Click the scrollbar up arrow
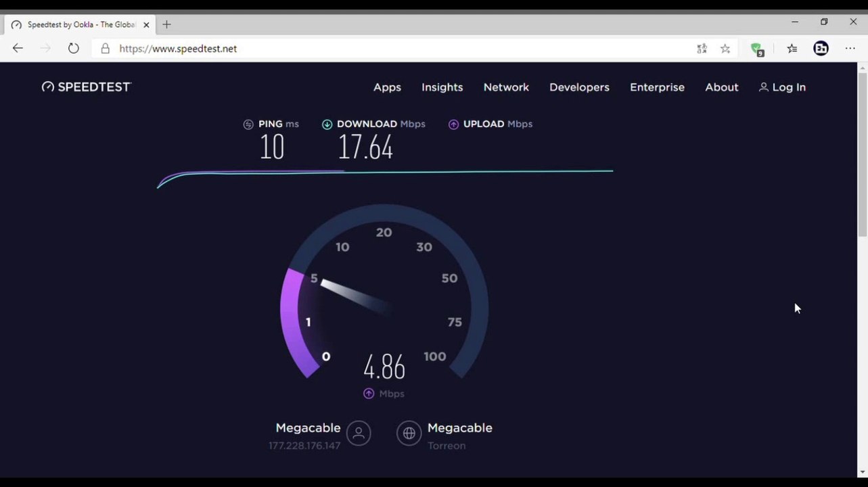Image resolution: width=868 pixels, height=487 pixels. (x=863, y=68)
